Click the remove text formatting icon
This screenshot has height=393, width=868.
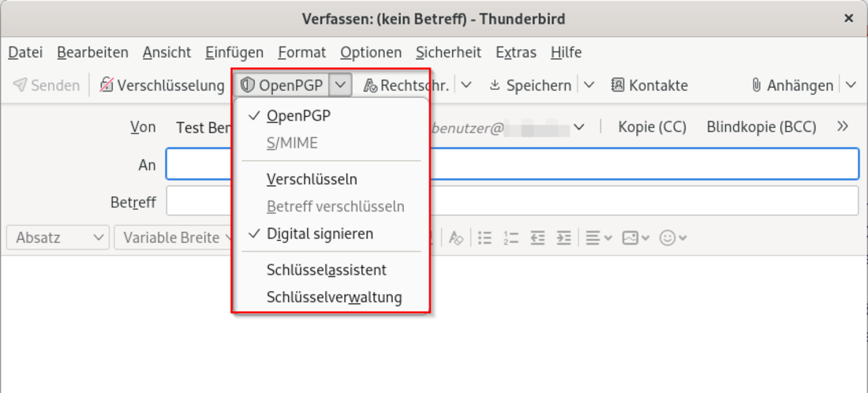[456, 238]
